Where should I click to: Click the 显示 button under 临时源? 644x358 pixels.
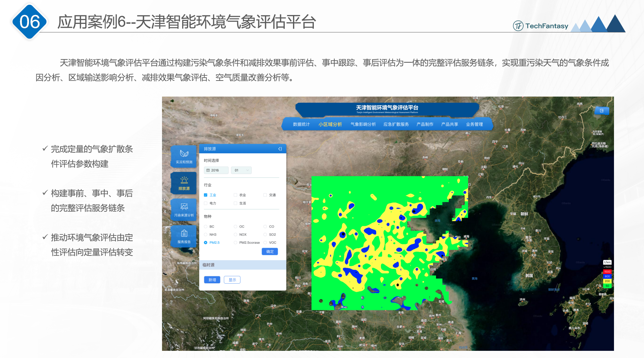tap(232, 280)
